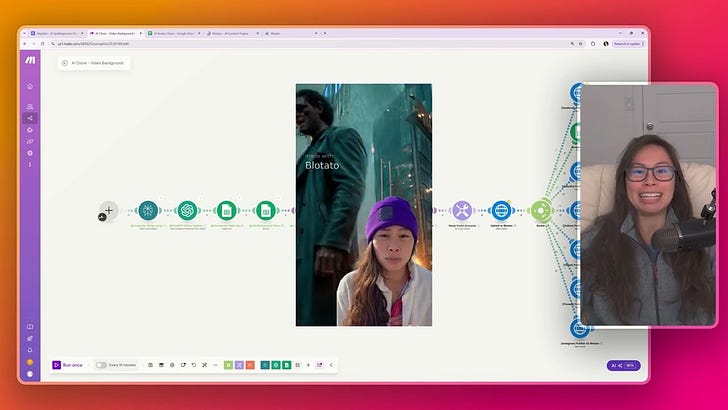Open the tab search dropdown at tab strip start
728x410 pixels.
coord(24,33)
